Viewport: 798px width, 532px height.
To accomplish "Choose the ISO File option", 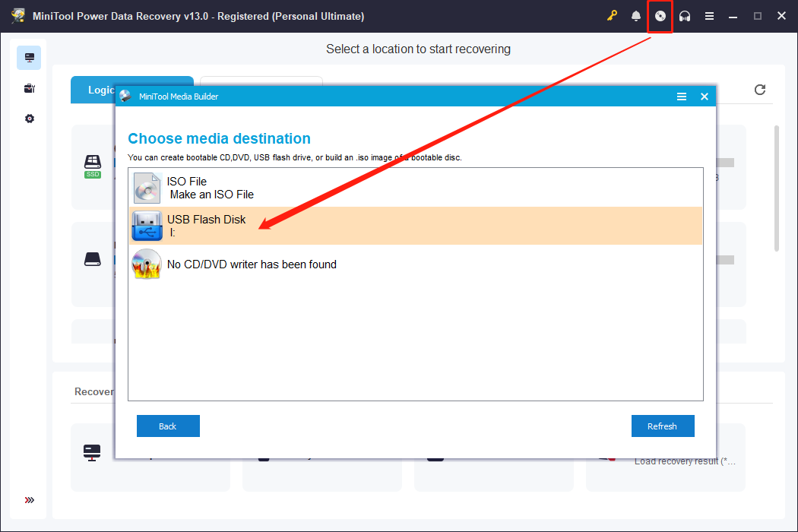I will [x=415, y=188].
